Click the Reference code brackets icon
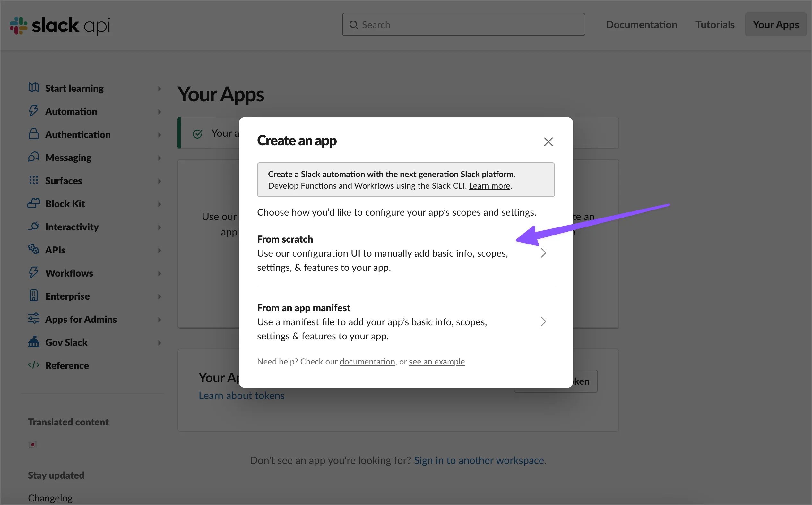This screenshot has height=505, width=812. pyautogui.click(x=33, y=365)
